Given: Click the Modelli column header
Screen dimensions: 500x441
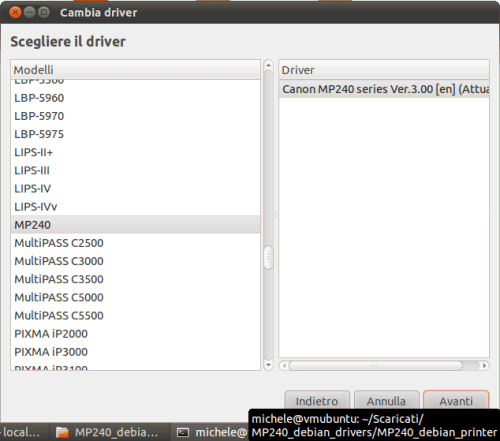Looking at the screenshot, I should (135, 70).
